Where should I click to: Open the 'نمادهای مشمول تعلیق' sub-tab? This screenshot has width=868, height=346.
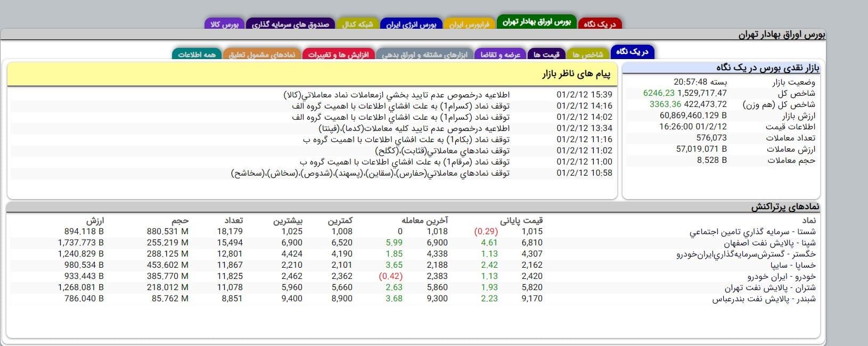(262, 54)
